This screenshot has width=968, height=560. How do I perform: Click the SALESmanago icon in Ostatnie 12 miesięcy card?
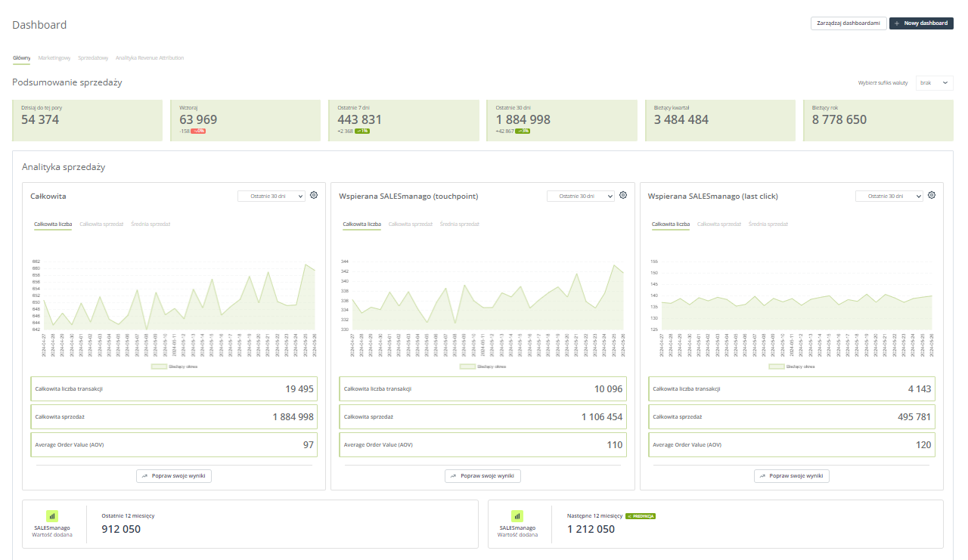pos(52,516)
